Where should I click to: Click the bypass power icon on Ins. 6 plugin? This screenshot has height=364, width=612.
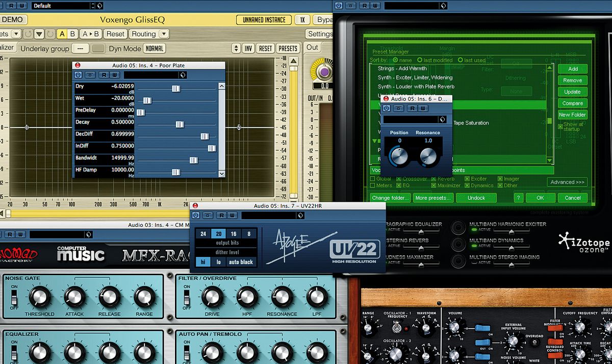387,108
